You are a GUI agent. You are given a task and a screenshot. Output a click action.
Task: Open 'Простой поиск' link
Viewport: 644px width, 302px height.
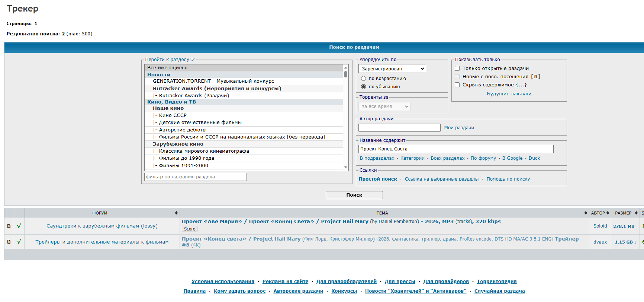[378, 179]
